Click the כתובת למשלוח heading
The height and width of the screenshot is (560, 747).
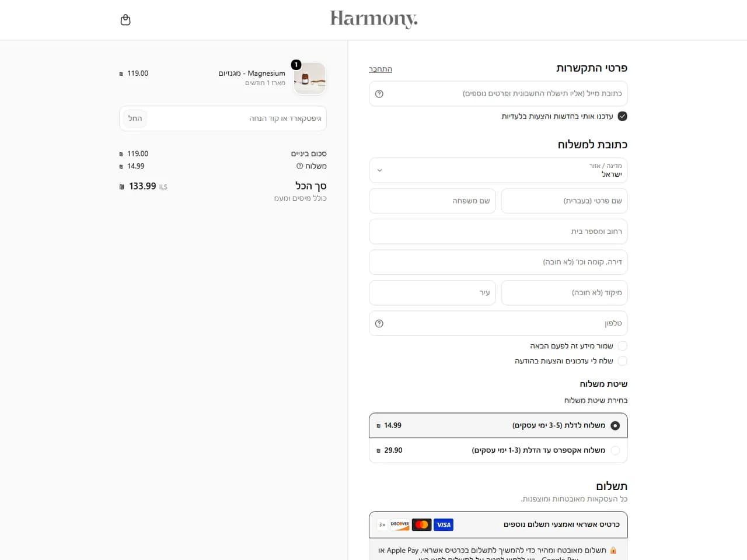click(x=592, y=145)
